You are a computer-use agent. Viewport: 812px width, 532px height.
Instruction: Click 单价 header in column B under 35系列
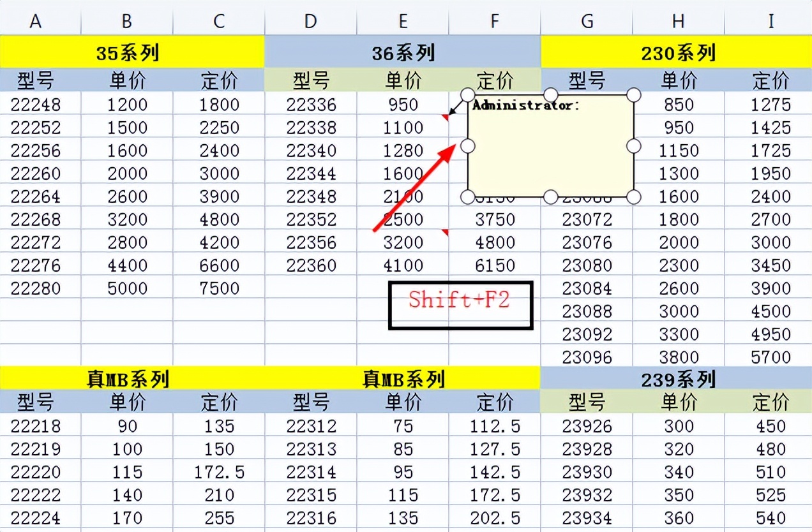click(x=127, y=80)
